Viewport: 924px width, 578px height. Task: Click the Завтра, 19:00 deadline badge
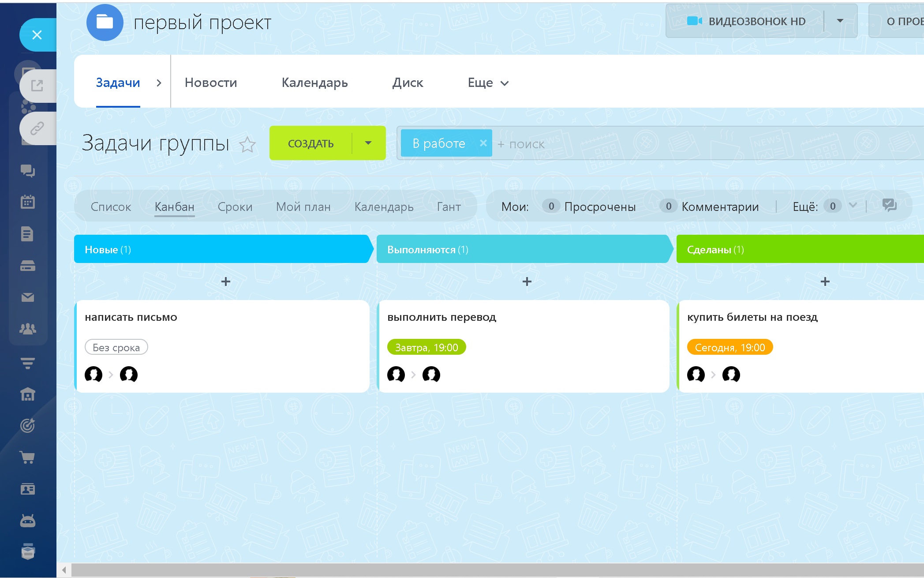point(426,347)
